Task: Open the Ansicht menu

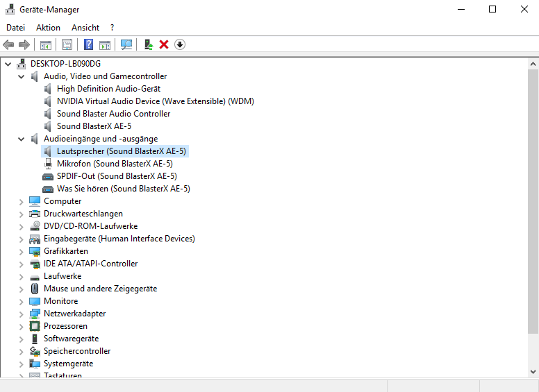Action: [x=85, y=28]
